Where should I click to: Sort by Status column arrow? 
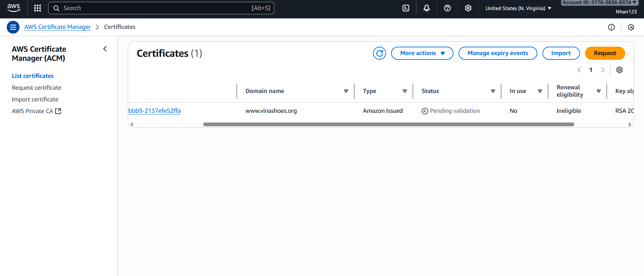click(493, 91)
